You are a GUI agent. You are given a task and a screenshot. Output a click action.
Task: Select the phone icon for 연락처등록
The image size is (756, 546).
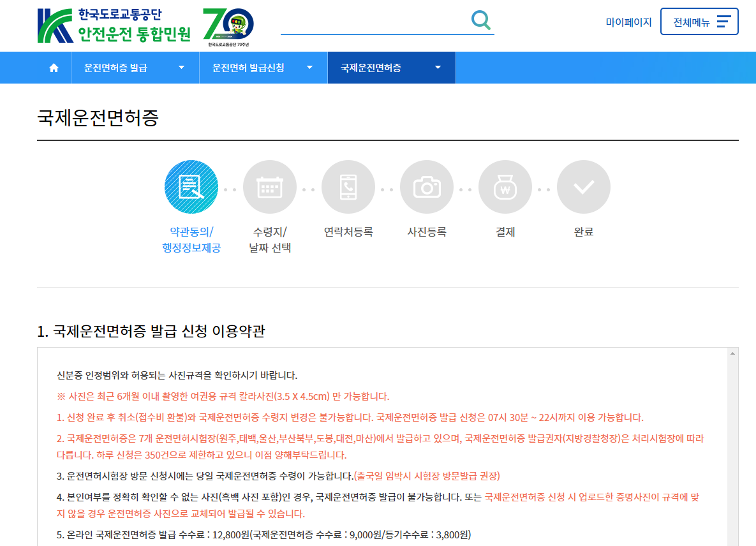point(348,187)
